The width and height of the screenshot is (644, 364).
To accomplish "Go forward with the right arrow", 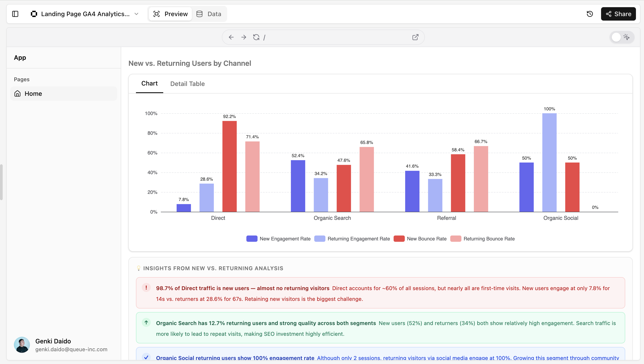I will click(244, 37).
